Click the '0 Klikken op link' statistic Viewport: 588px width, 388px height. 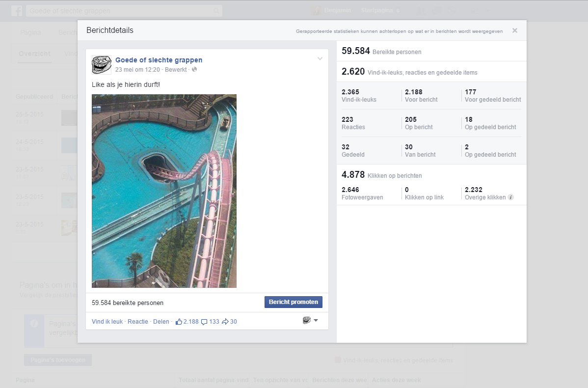coord(424,193)
